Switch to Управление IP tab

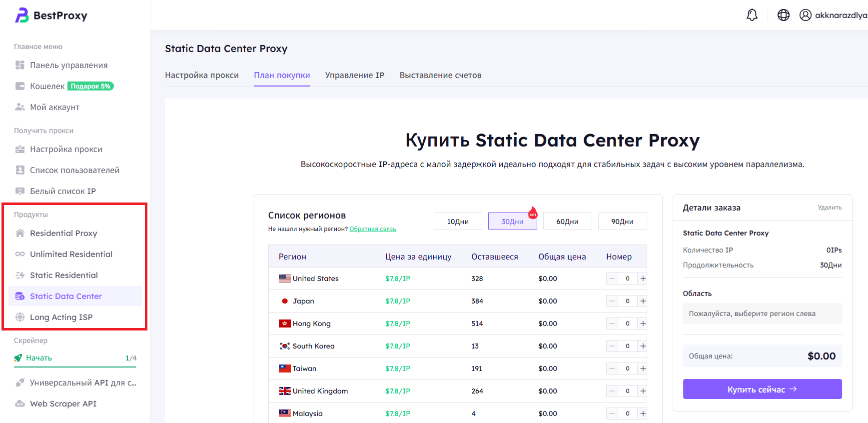click(354, 75)
